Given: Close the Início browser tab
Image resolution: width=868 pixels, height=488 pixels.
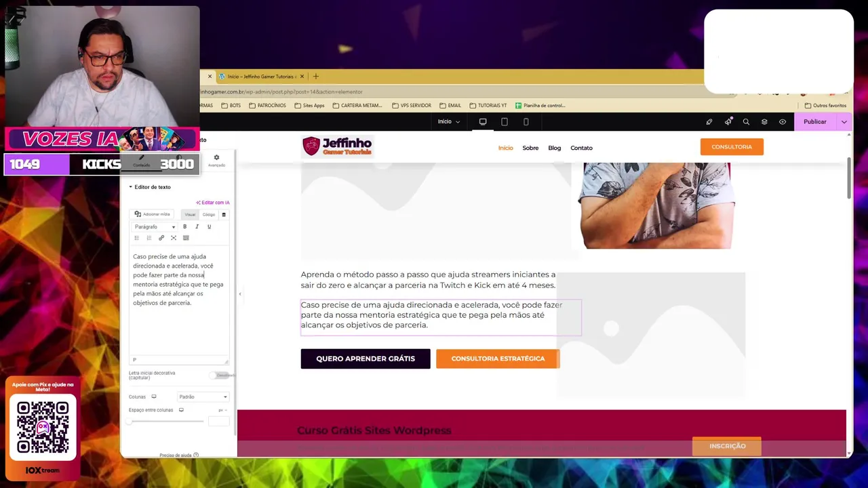Looking at the screenshot, I should click(x=302, y=77).
